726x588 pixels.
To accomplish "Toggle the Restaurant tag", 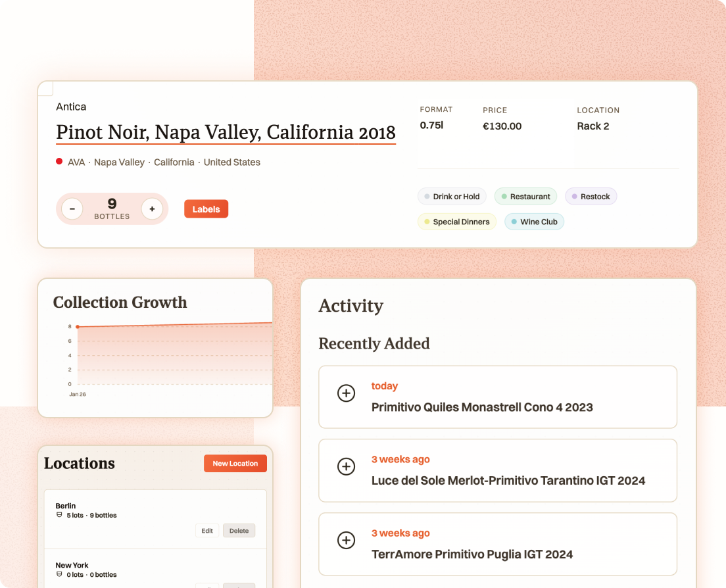I will click(x=525, y=197).
